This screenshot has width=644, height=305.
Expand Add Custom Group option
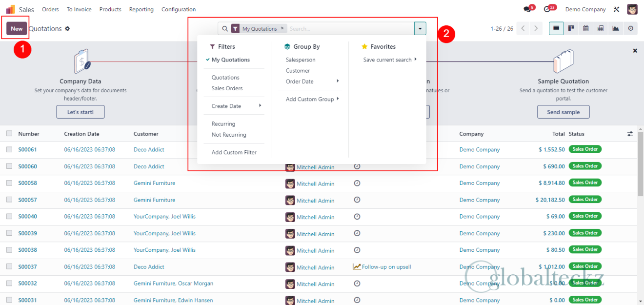pyautogui.click(x=312, y=99)
